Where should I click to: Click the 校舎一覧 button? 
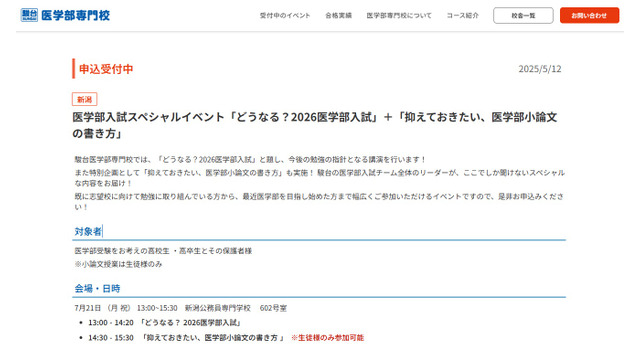click(x=523, y=16)
